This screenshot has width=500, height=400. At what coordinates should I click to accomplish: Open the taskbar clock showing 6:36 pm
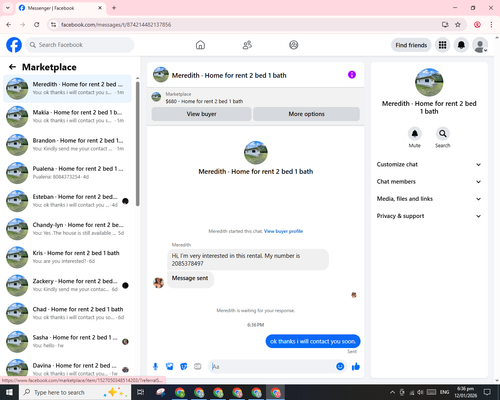[x=465, y=392]
